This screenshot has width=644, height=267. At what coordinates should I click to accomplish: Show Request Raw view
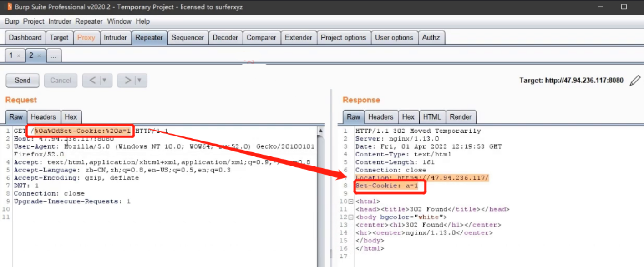[x=16, y=117]
